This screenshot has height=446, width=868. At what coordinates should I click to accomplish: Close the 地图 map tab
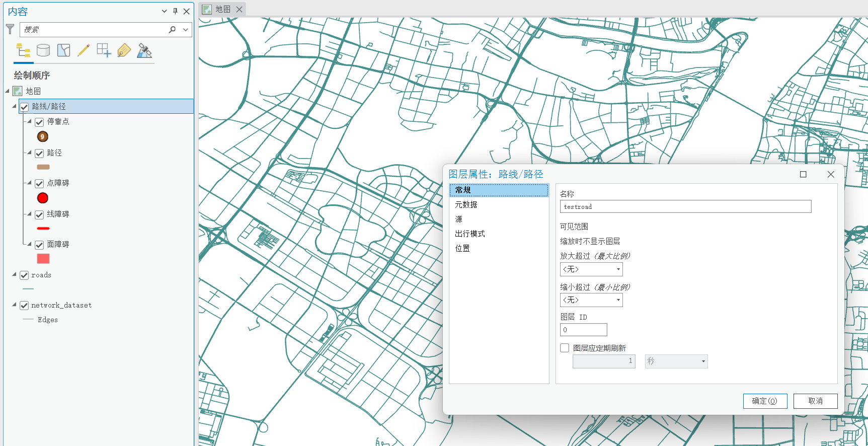pyautogui.click(x=240, y=10)
